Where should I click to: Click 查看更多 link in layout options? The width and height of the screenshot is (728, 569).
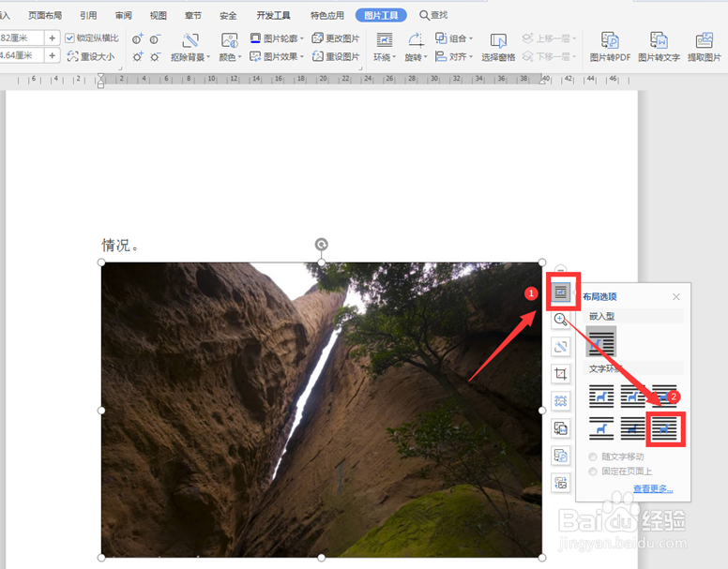pyautogui.click(x=653, y=488)
